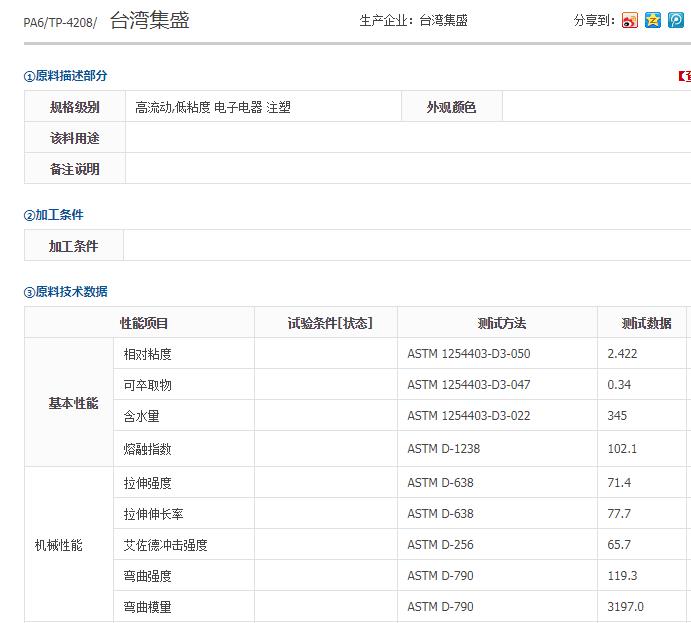Click the 外观颜色 label cell

(452, 107)
